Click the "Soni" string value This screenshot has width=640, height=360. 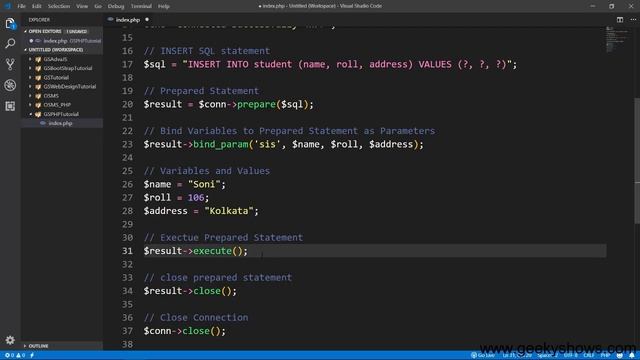point(204,184)
